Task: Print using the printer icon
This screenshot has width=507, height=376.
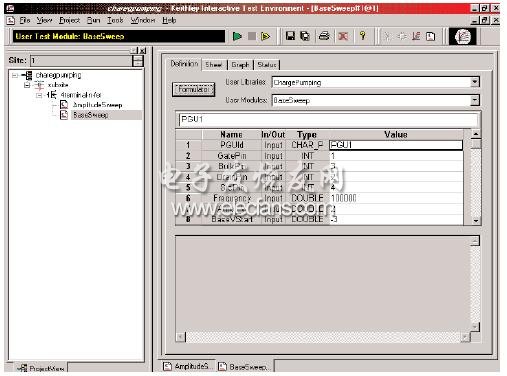Action: tap(324, 36)
